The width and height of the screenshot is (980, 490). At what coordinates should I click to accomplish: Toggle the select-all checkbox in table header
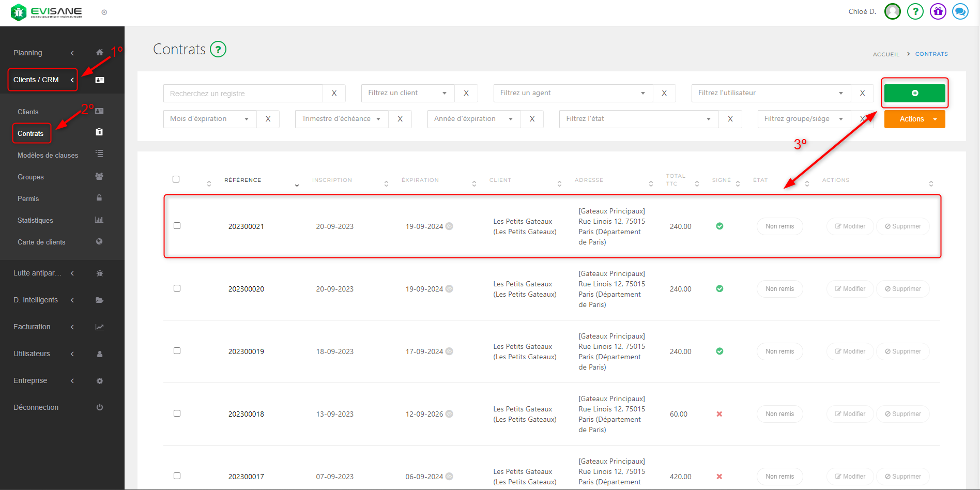pyautogui.click(x=176, y=179)
